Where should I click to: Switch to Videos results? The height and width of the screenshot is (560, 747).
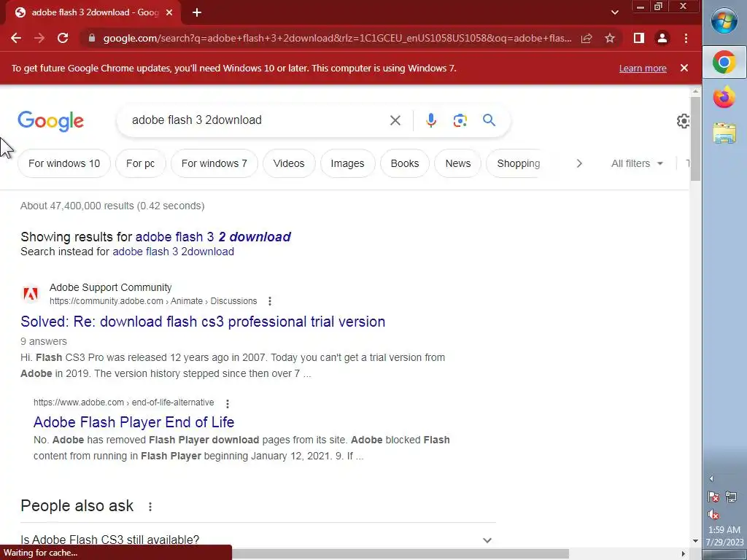(289, 163)
